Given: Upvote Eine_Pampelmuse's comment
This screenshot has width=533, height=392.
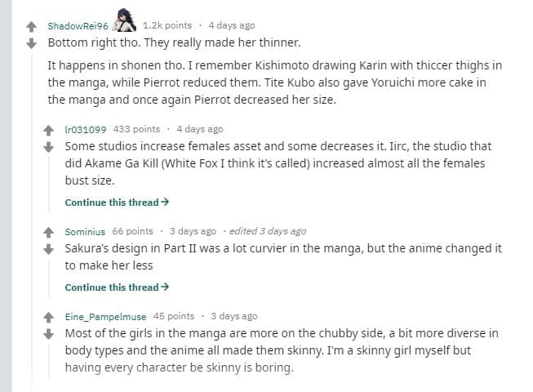Looking at the screenshot, I should (x=49, y=317).
